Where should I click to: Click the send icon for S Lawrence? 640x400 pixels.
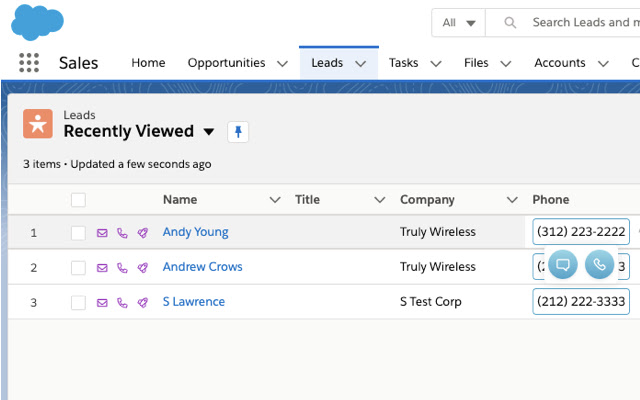click(x=143, y=302)
